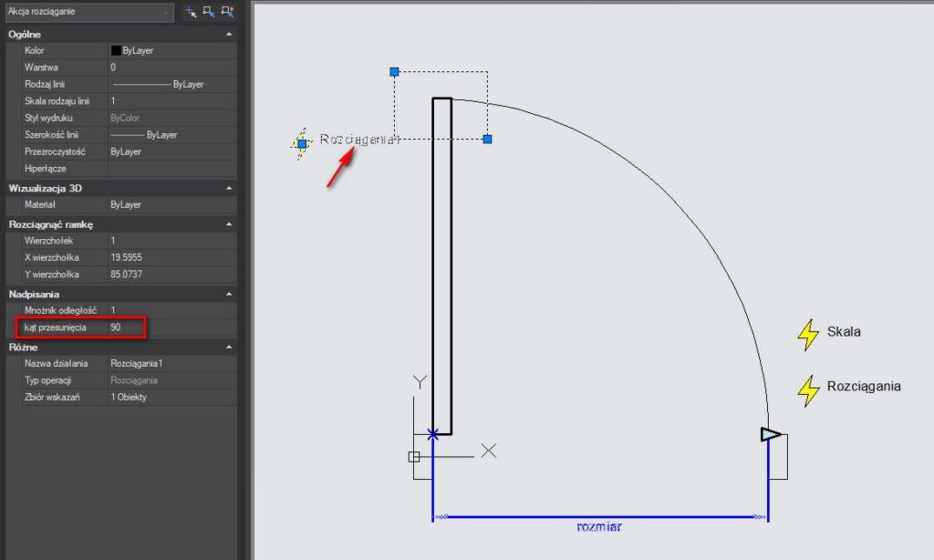Screen dimensions: 934x560
Task: Click the Skala action lightning bolt icon
Action: (x=808, y=335)
